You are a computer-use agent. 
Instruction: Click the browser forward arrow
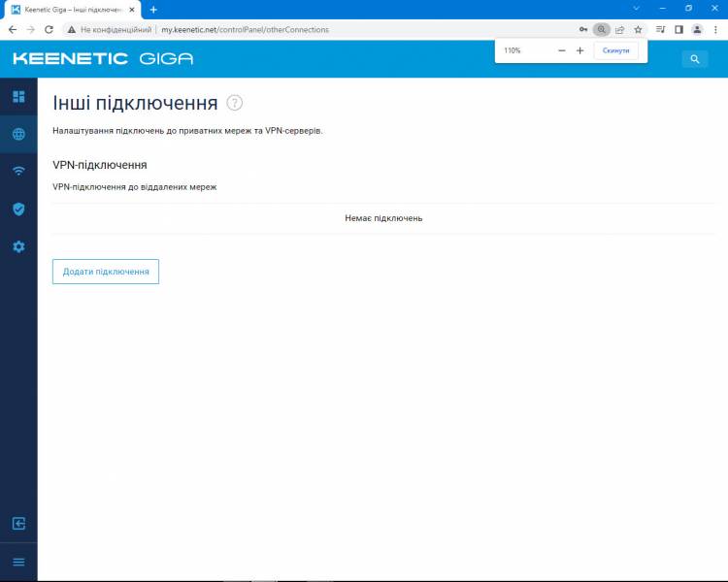[31, 29]
